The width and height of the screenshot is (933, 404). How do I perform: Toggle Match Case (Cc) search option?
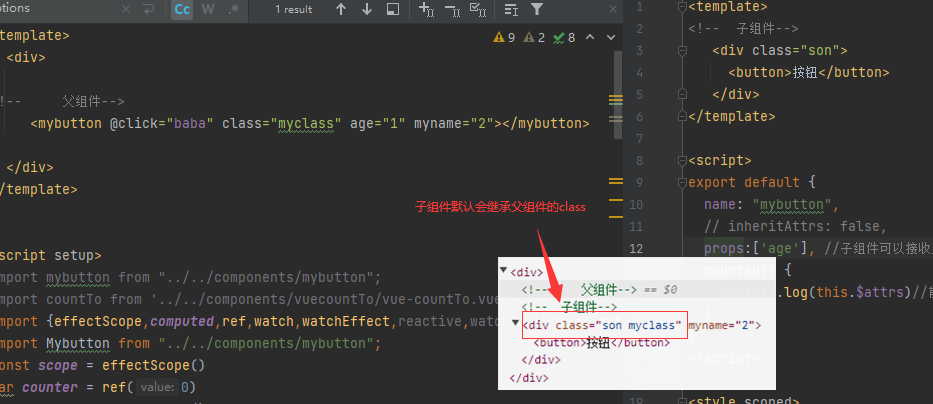[182, 10]
